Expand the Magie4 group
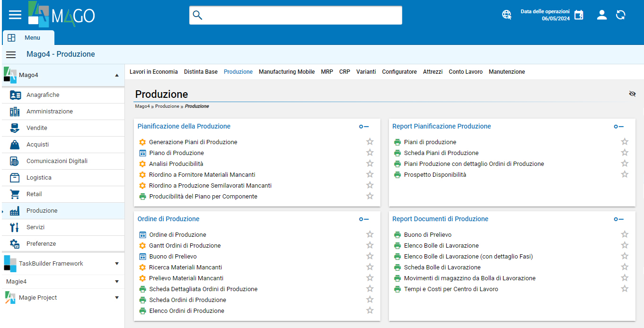The height and width of the screenshot is (328, 644). point(117,282)
